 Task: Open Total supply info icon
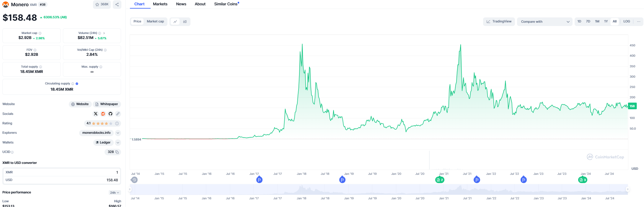(41, 67)
